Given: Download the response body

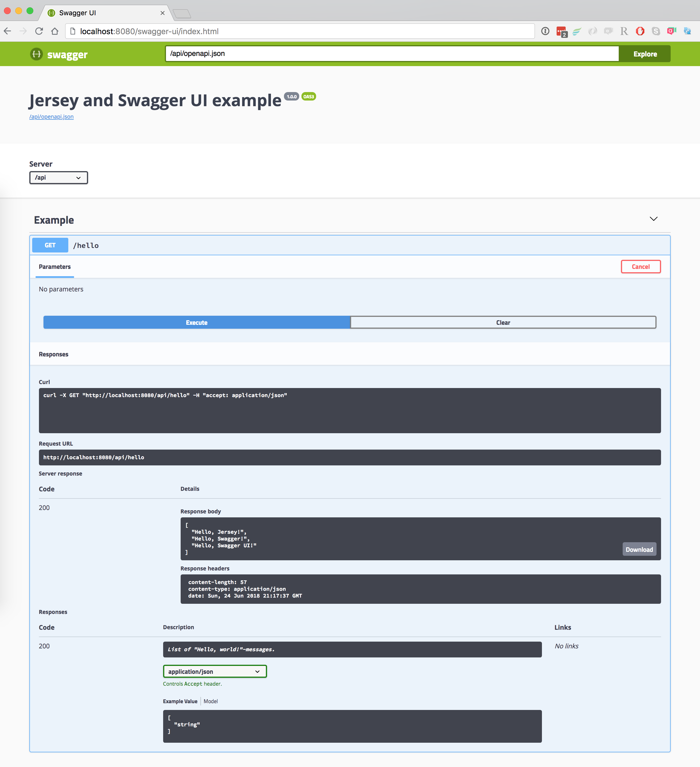Looking at the screenshot, I should coord(639,549).
